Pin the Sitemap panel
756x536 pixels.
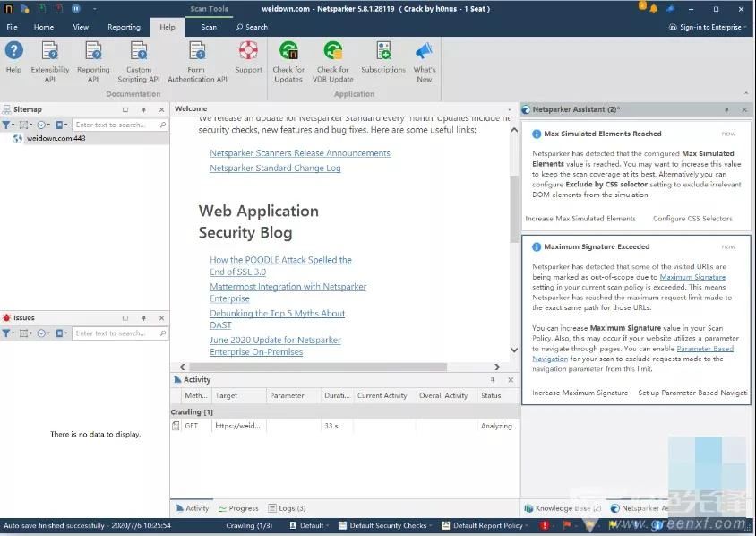(144, 109)
